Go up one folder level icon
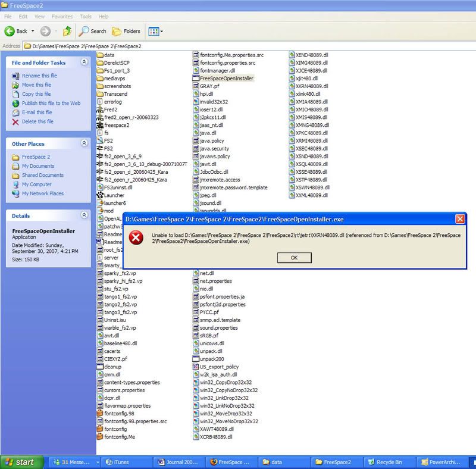This screenshot has width=476, height=469. (x=67, y=31)
